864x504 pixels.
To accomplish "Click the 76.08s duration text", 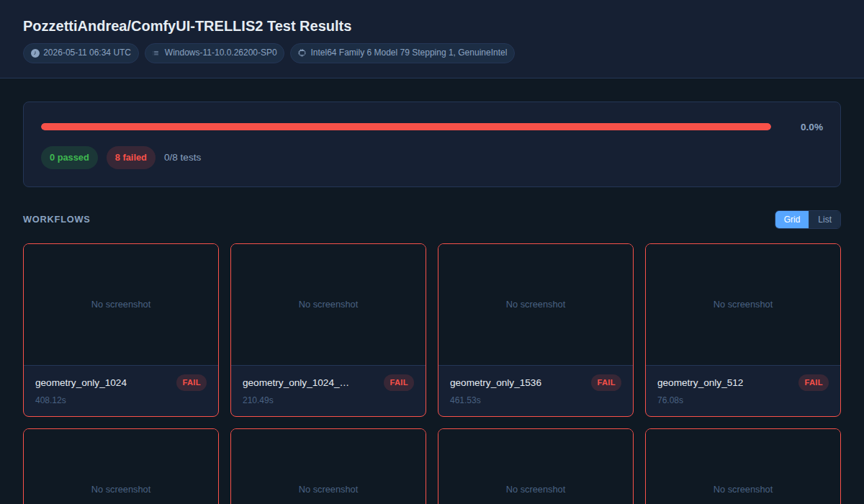I will tap(670, 400).
